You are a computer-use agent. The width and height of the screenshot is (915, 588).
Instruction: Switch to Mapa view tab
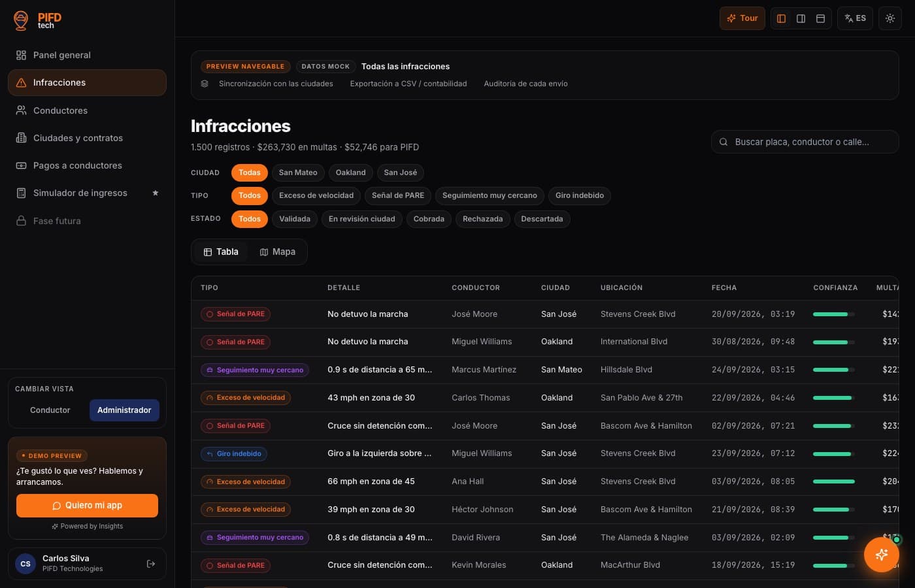tap(278, 252)
